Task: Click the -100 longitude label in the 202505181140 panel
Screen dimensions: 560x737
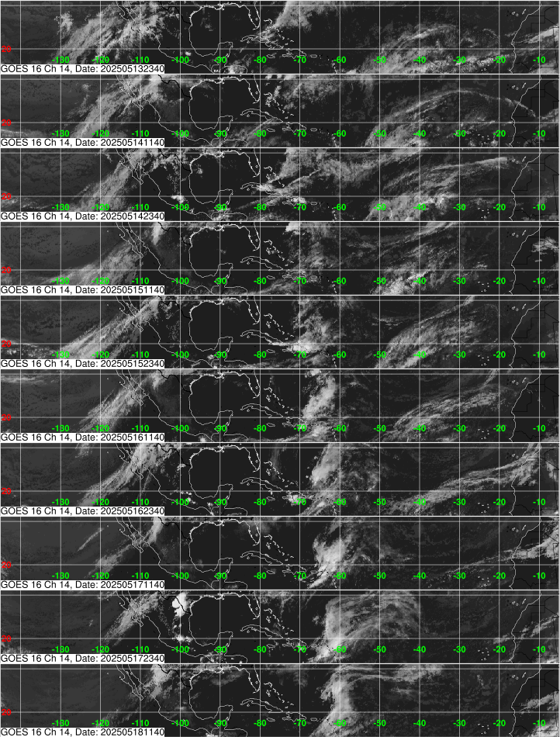Action: pyautogui.click(x=180, y=723)
